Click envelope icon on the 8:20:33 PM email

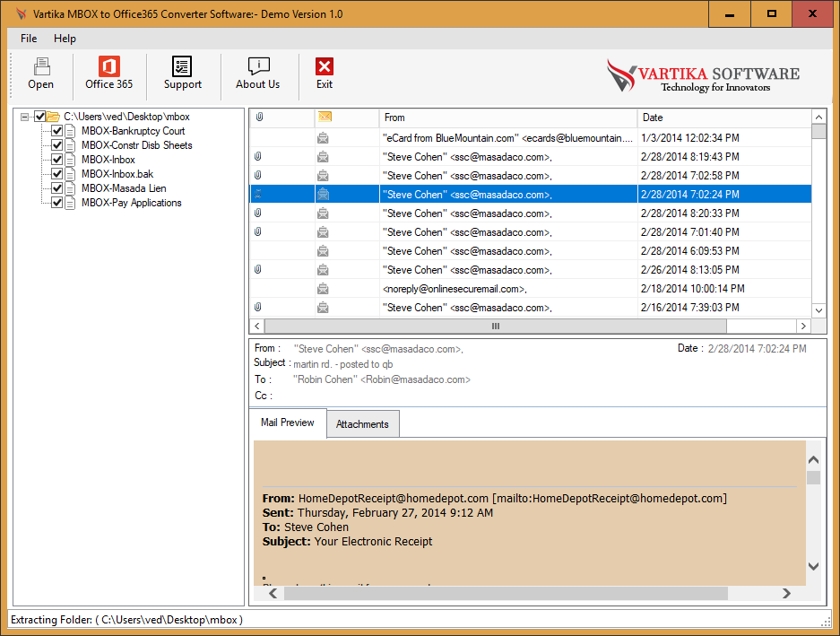point(323,213)
